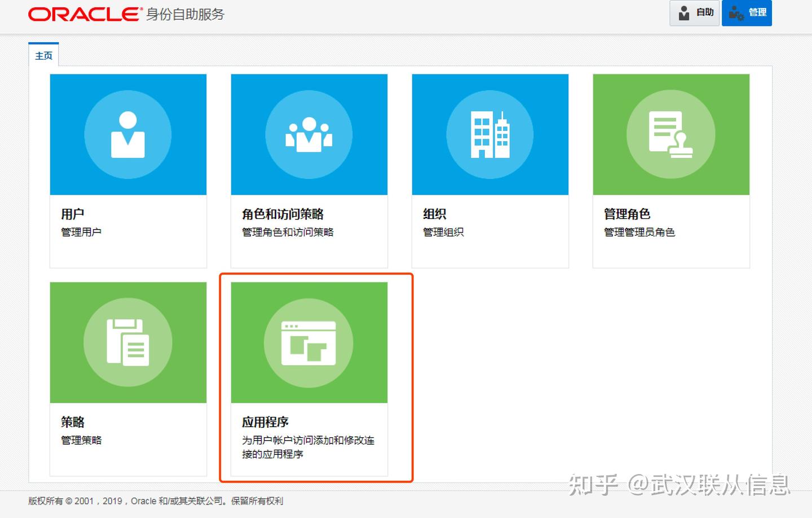Click the 管理管理员角色 description text
The height and width of the screenshot is (518, 812).
(639, 232)
